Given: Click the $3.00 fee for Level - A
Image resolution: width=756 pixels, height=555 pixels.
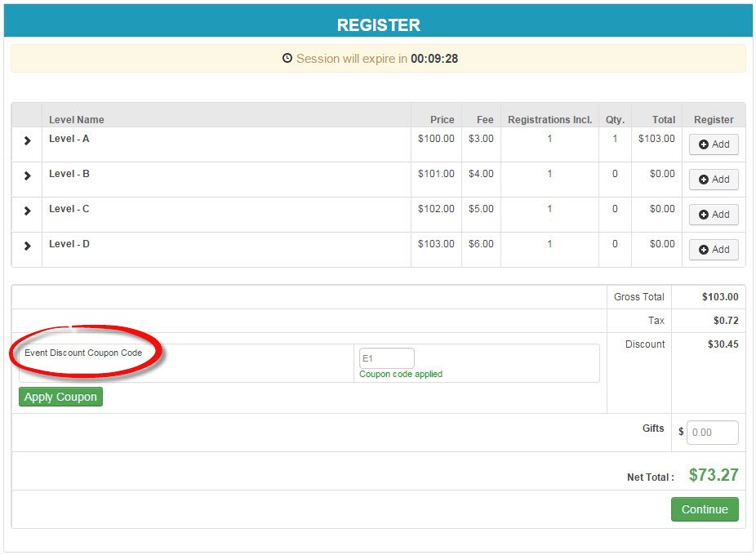Looking at the screenshot, I should [x=481, y=139].
